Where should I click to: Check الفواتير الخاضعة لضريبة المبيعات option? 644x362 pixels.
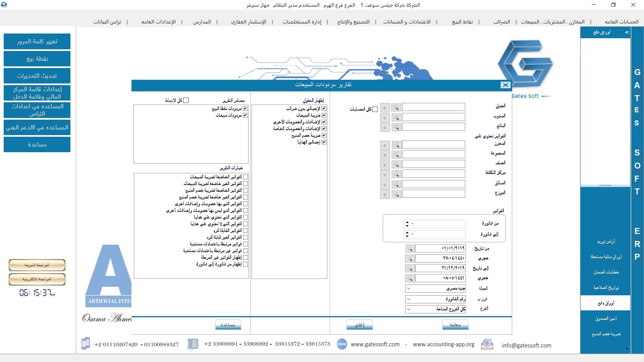(246, 177)
